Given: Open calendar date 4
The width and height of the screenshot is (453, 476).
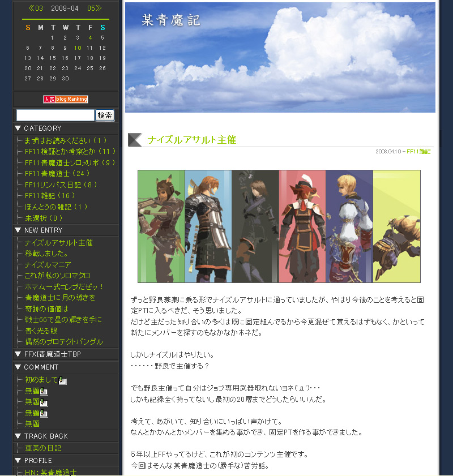Looking at the screenshot, I should click(x=90, y=38).
